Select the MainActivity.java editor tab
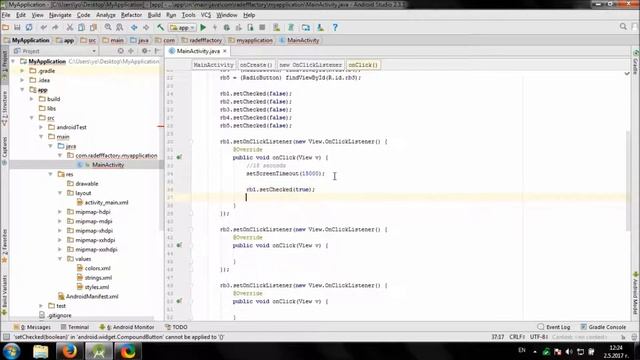The height and width of the screenshot is (360, 640). point(198,51)
